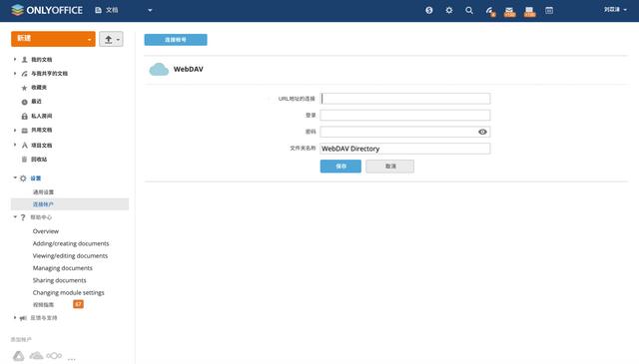Expand Shared with Me tree arrow

(x=15, y=73)
